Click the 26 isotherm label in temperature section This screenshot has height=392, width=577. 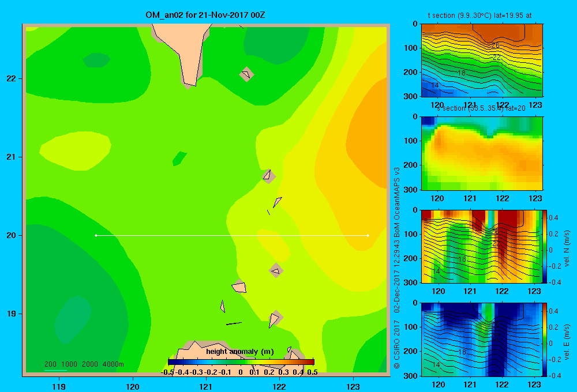496,46
